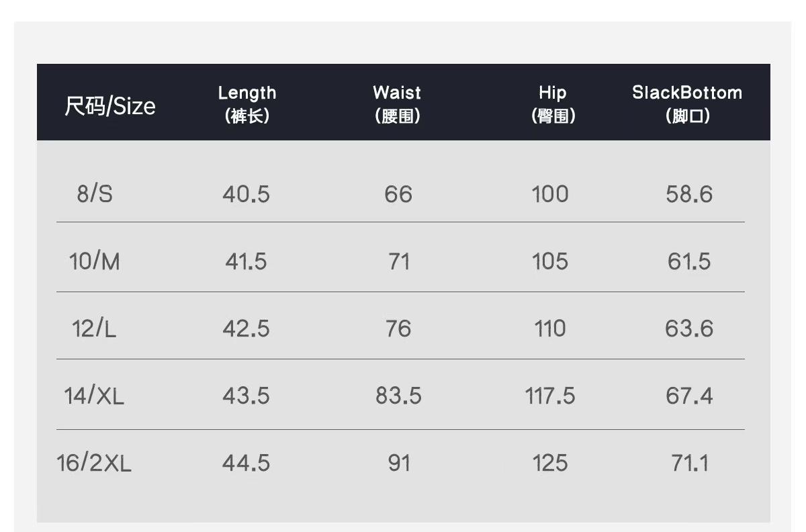Image resolution: width=806 pixels, height=532 pixels.
Task: Click the 10/M size row label
Action: point(95,261)
